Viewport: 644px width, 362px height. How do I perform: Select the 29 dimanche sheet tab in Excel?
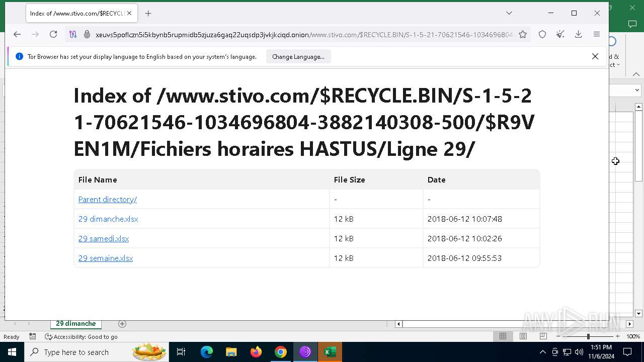point(76,324)
